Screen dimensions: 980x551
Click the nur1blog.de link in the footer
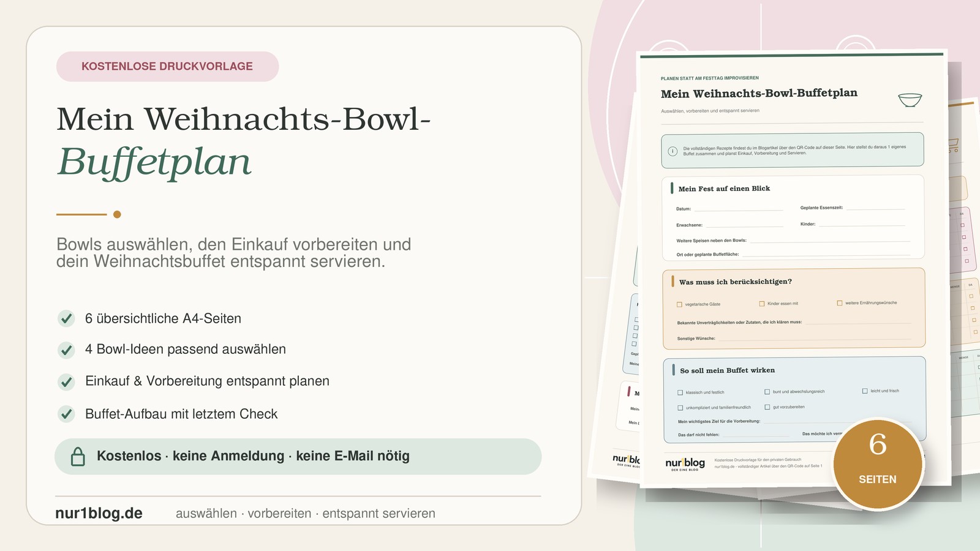click(x=99, y=513)
